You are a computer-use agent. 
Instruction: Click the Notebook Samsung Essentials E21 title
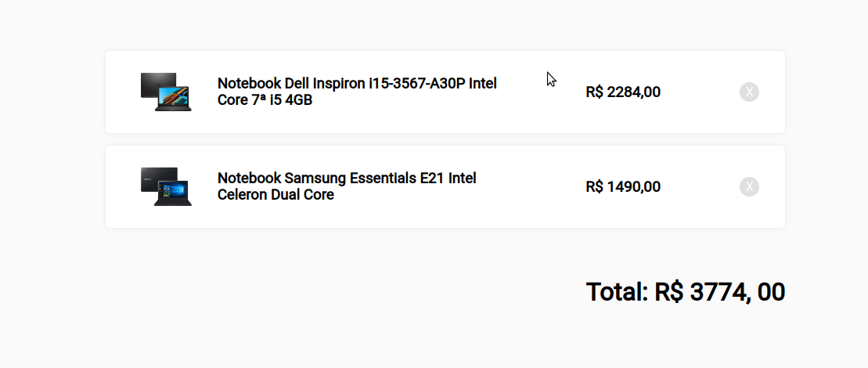tap(347, 178)
